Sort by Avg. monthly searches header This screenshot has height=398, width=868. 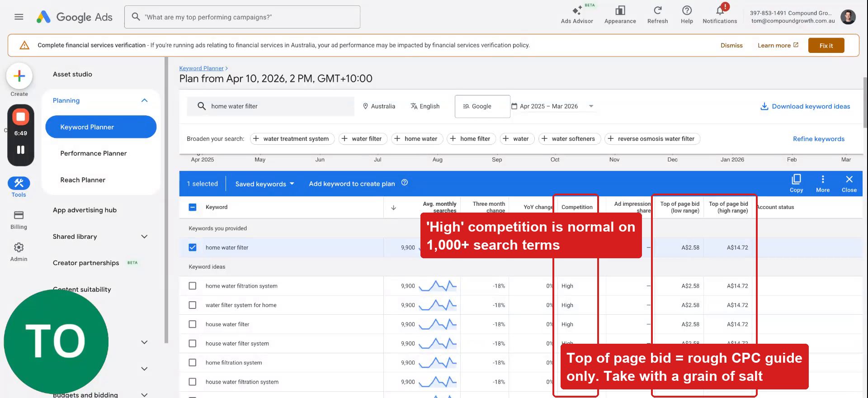point(439,207)
